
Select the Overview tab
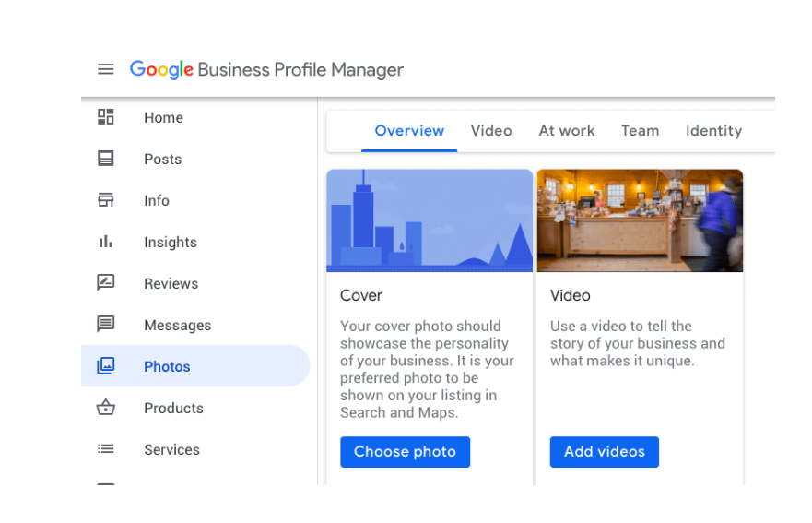tap(409, 131)
